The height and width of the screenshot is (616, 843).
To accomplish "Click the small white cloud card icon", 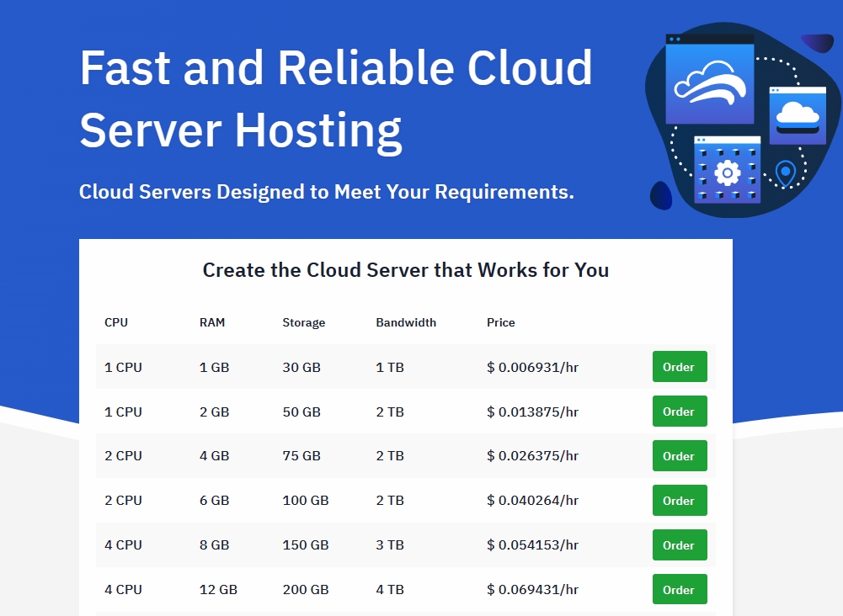I will click(x=797, y=114).
